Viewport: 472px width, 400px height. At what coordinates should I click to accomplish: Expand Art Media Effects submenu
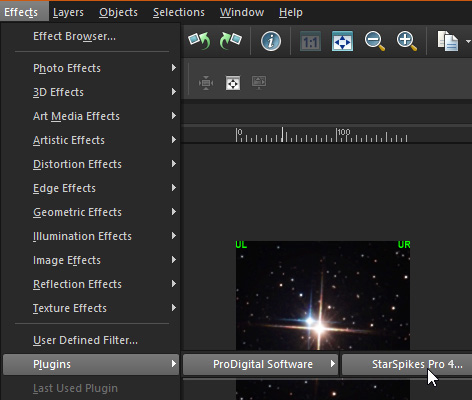point(91,116)
